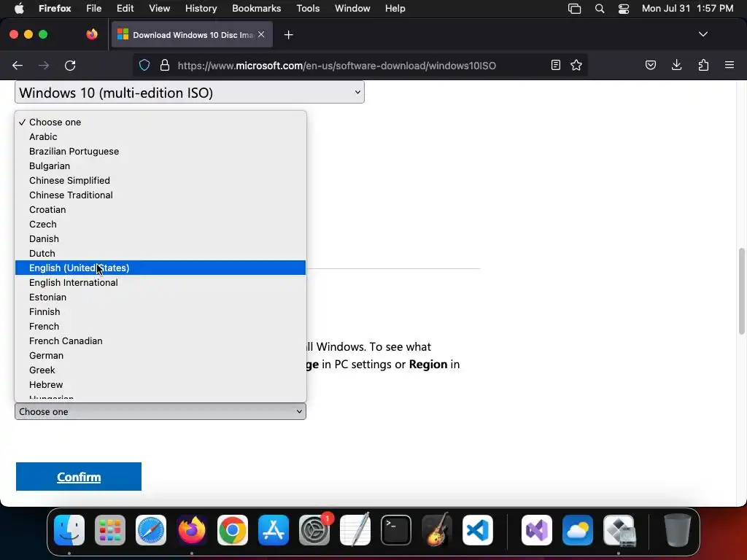Open the Tools menu
This screenshot has height=560, width=747.
308,8
